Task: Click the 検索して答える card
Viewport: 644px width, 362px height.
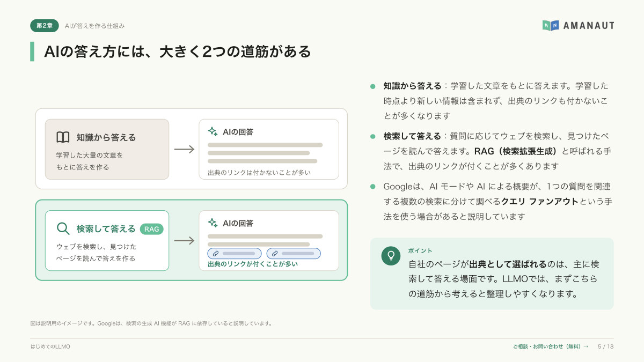Action: (107, 240)
